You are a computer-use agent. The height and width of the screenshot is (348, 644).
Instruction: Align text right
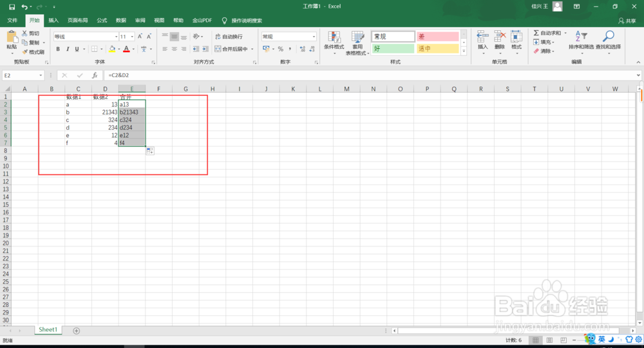[184, 49]
